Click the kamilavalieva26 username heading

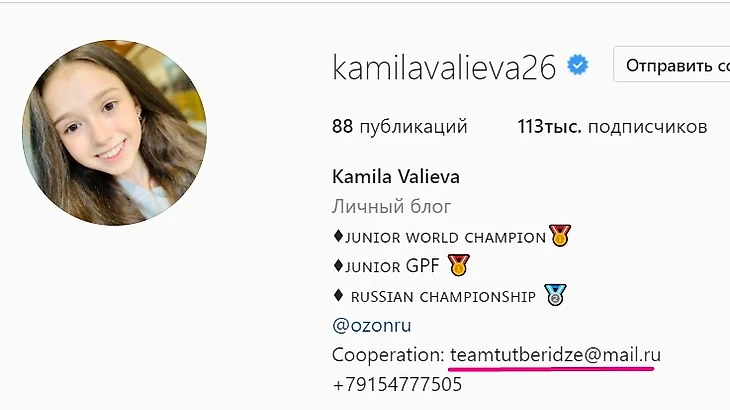444,67
